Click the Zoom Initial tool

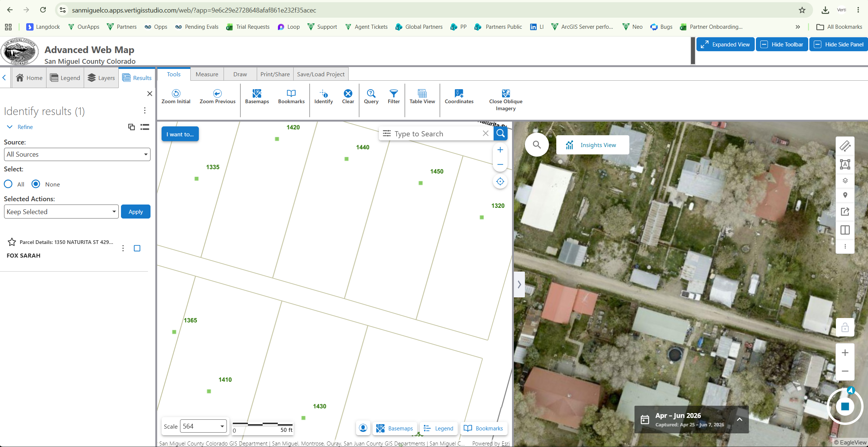coord(176,97)
